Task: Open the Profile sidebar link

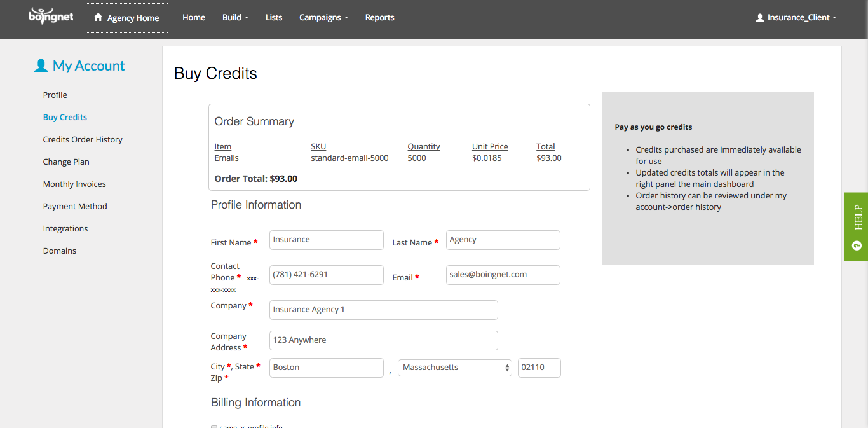Action: pos(55,95)
